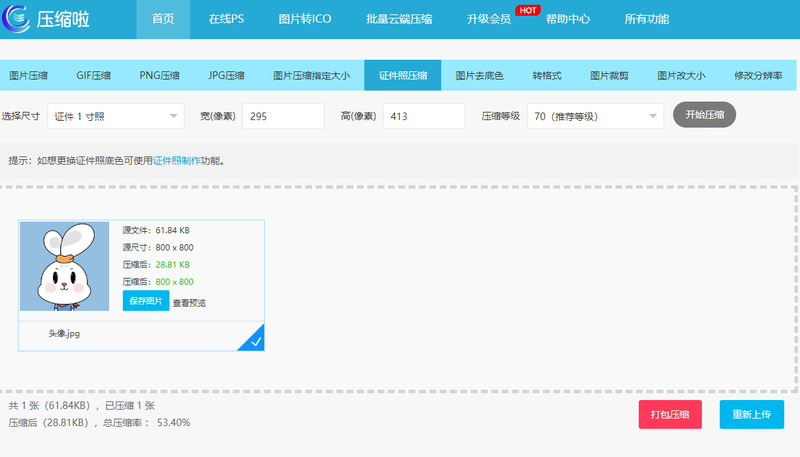Image resolution: width=800 pixels, height=457 pixels.
Task: Switch to the 图片压缩 tab
Action: [x=29, y=75]
